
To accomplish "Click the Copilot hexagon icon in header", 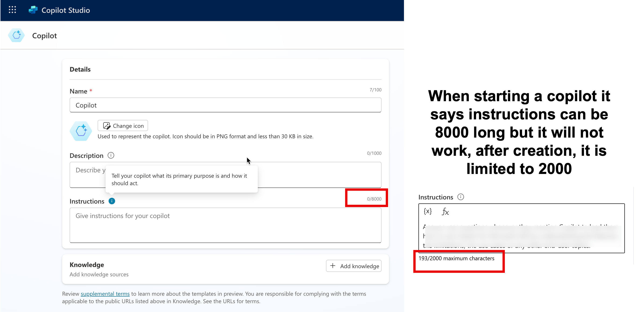I will point(17,35).
